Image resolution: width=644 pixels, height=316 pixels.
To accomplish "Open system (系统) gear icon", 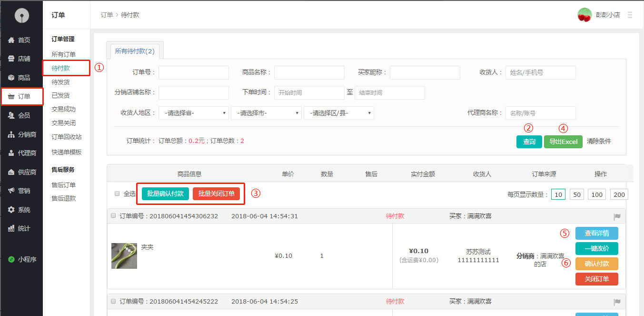I will click(11, 210).
